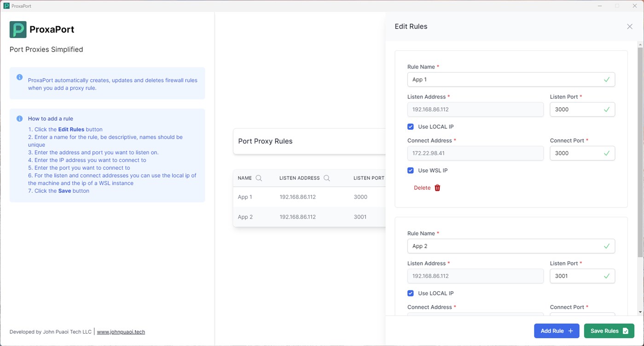644x346 pixels.
Task: Click the search icon beside LISTEN ADDRESS column
Action: click(327, 178)
